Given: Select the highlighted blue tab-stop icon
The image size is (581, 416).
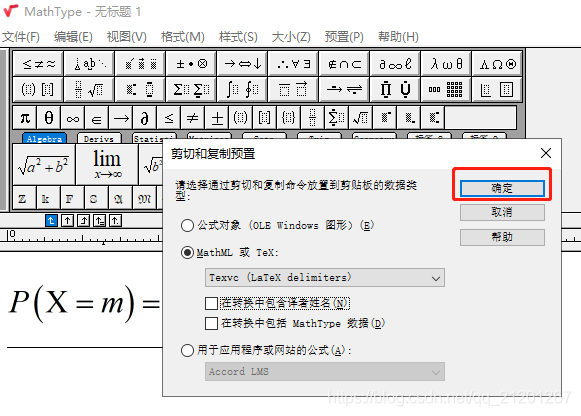Looking at the screenshot, I should [x=51, y=221].
